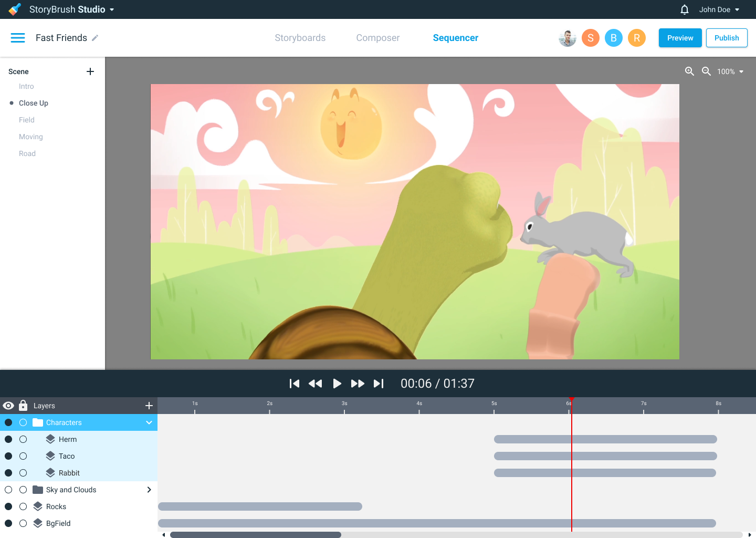This screenshot has width=756, height=538.
Task: Click the Publish button
Action: (726, 38)
